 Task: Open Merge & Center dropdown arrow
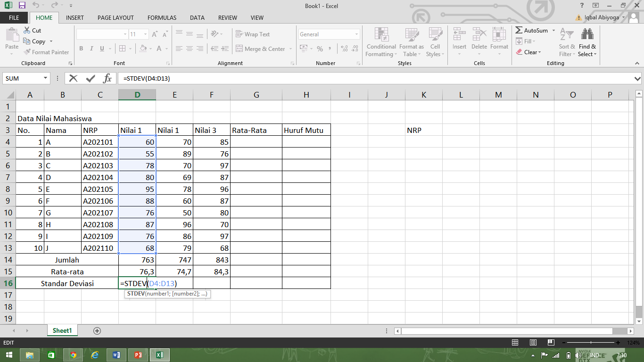(290, 49)
